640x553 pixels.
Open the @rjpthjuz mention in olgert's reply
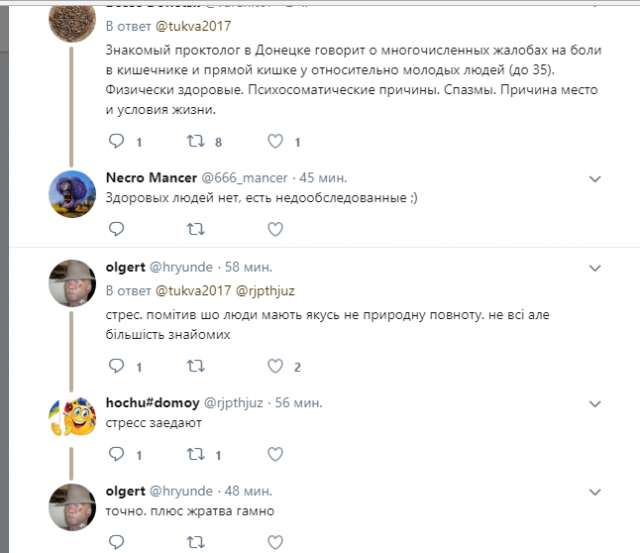(263, 291)
